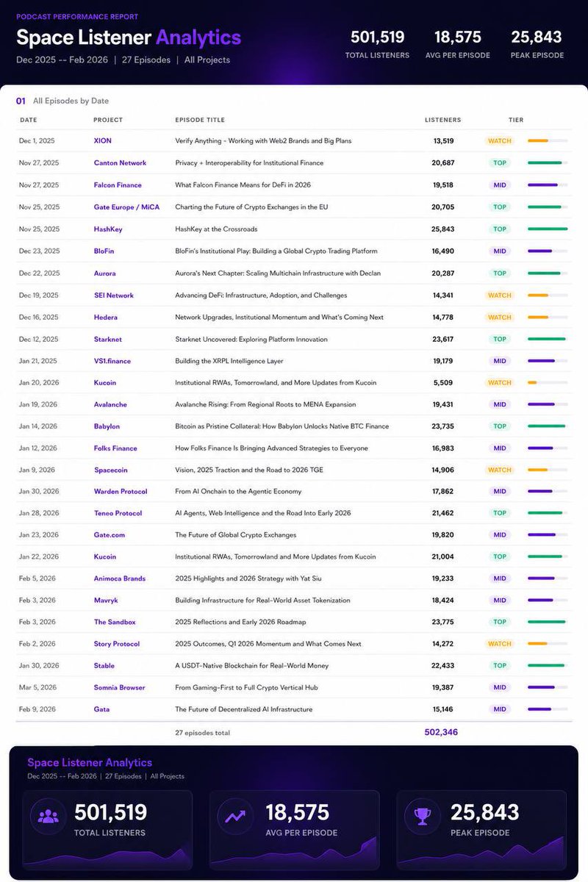The width and height of the screenshot is (588, 882).
Task: Click the 'Building the XRPL Intelligence Layer' title
Action: [229, 361]
